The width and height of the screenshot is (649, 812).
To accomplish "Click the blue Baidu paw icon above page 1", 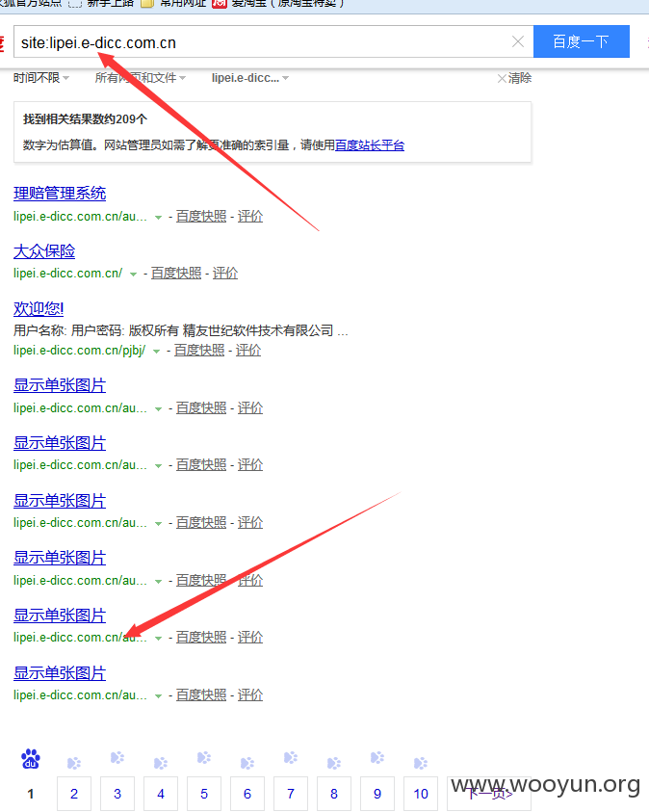I will pyautogui.click(x=31, y=759).
